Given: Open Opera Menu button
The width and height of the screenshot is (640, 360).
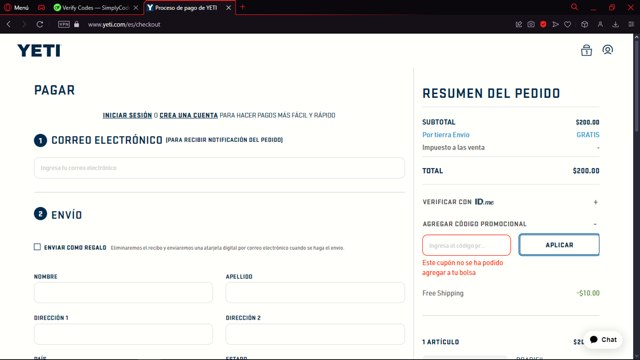Looking at the screenshot, I should point(16,7).
